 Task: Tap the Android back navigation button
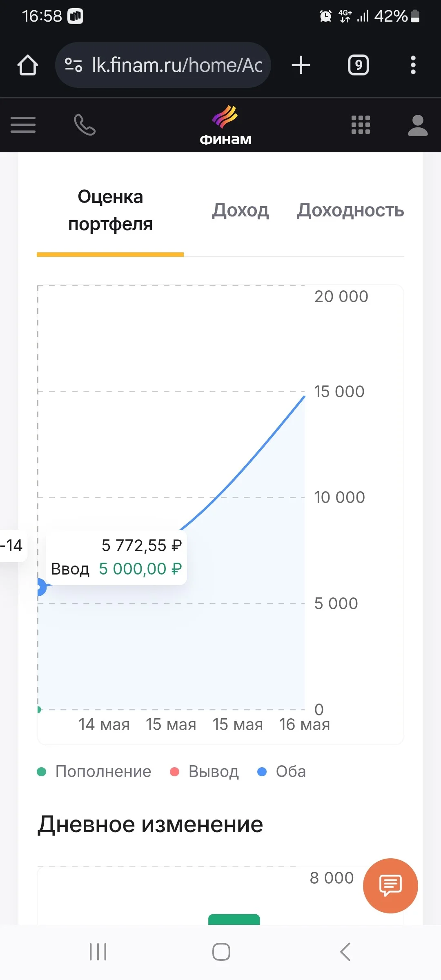[345, 952]
